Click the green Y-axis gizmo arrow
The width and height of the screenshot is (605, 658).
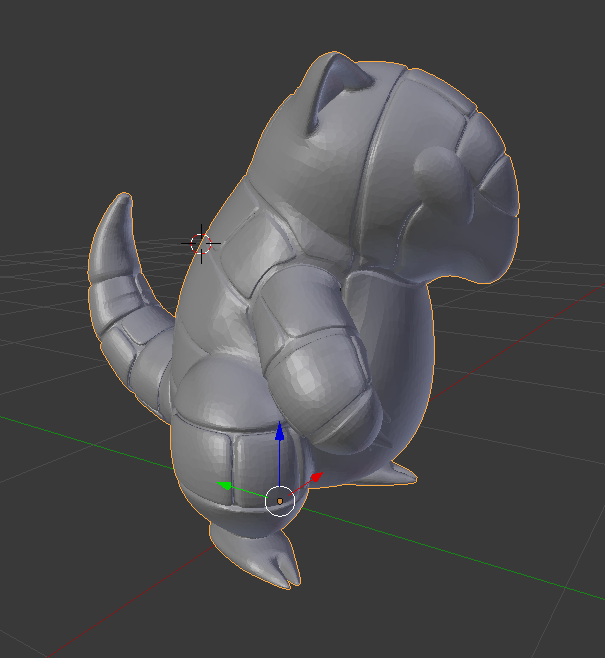tap(224, 486)
